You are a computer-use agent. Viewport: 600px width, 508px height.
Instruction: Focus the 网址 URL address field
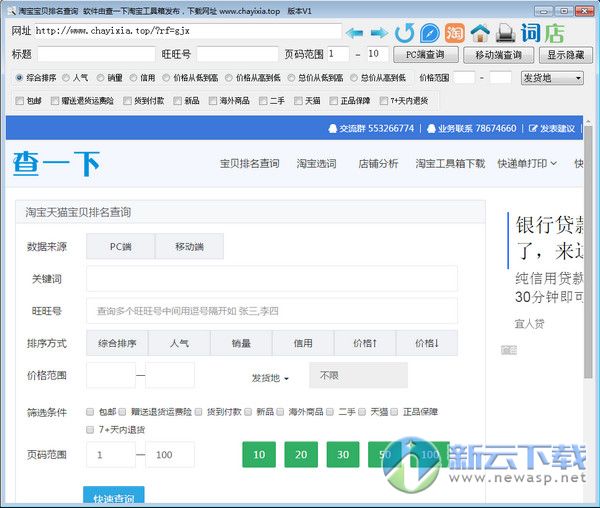coord(188,31)
